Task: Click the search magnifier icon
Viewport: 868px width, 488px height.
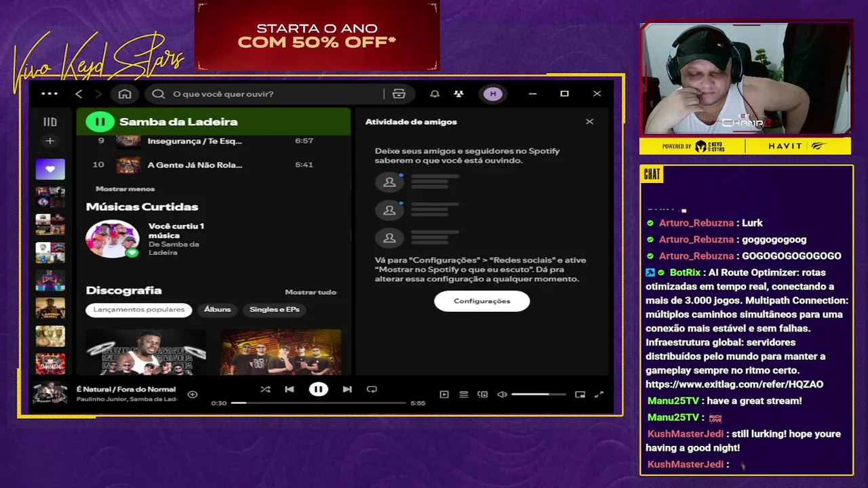Action: tap(158, 94)
